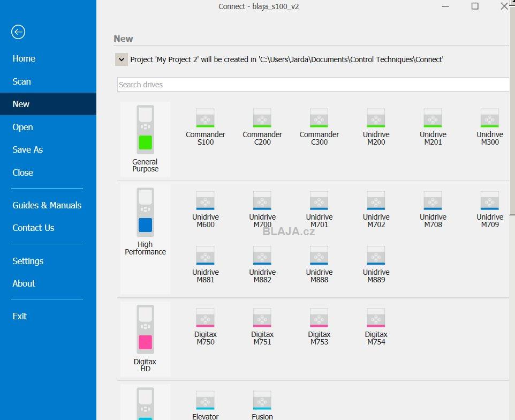The image size is (515, 420).
Task: Click the vertical scrollbar thumb
Action: click(512, 110)
